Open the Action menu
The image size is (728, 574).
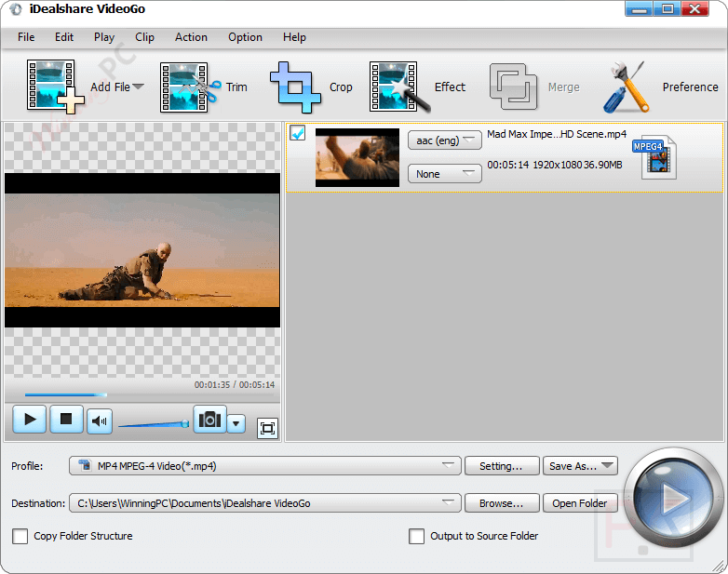pyautogui.click(x=191, y=37)
